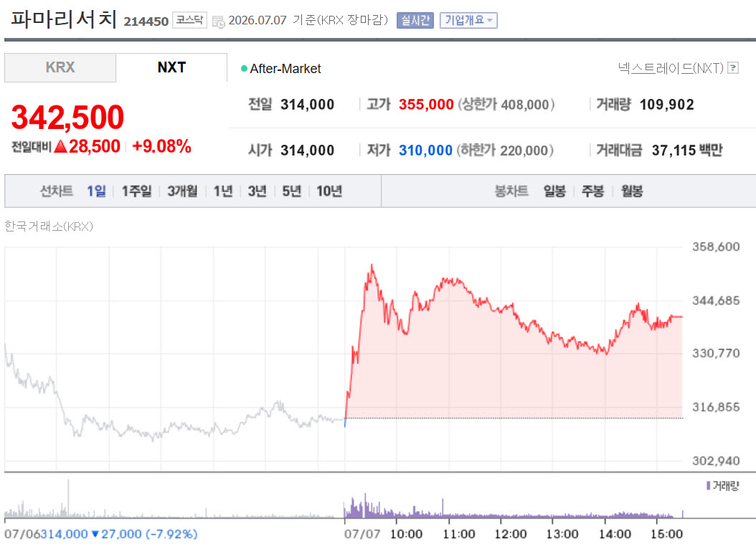756x549 pixels.
Task: Click the 10:00 time axis label
Action: (x=406, y=534)
